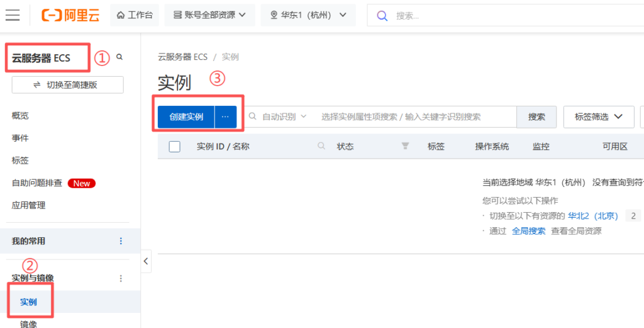Click the search icon in 实例 ID column
Image resolution: width=644 pixels, height=328 pixels.
(x=321, y=146)
